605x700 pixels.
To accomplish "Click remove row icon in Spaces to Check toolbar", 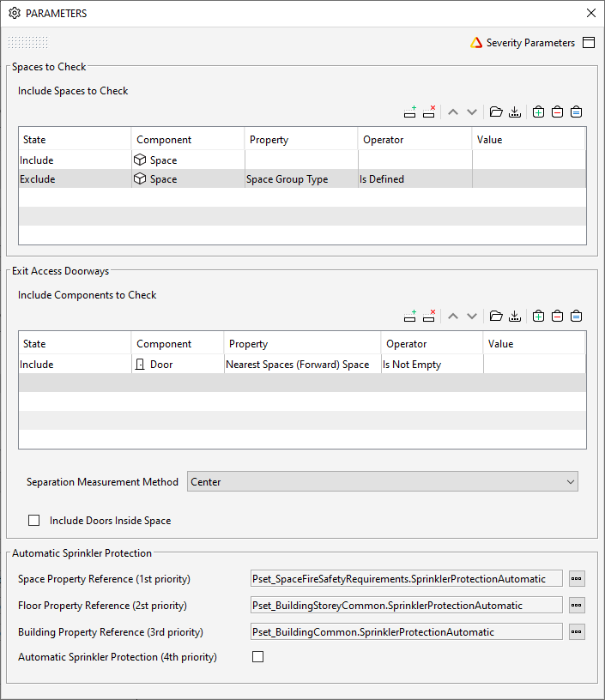I will [429, 112].
